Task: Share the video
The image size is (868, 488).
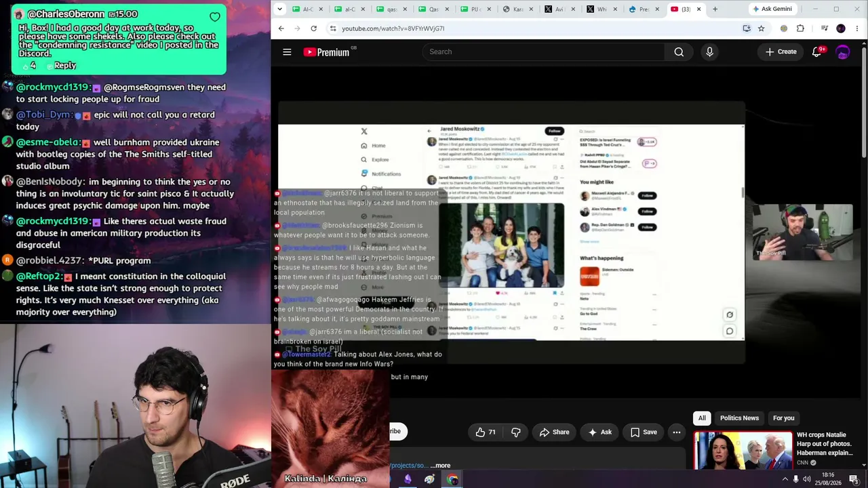Action: (554, 432)
